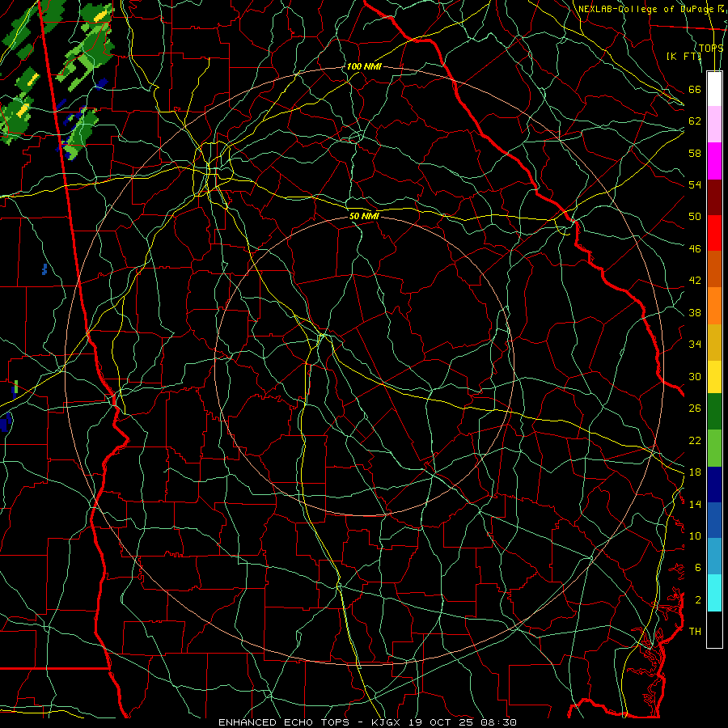Viewport: 728px width, 728px height.
Task: Click the white 66 kft legend swatch
Action: pyautogui.click(x=714, y=89)
